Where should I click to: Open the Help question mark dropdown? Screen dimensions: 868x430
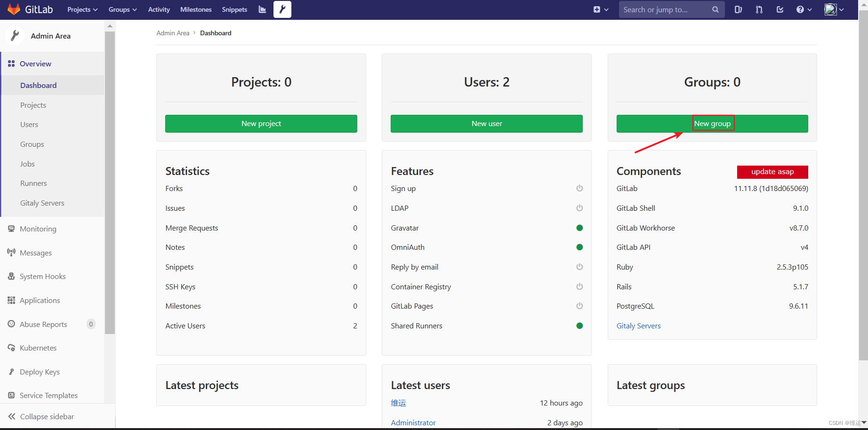click(x=804, y=9)
